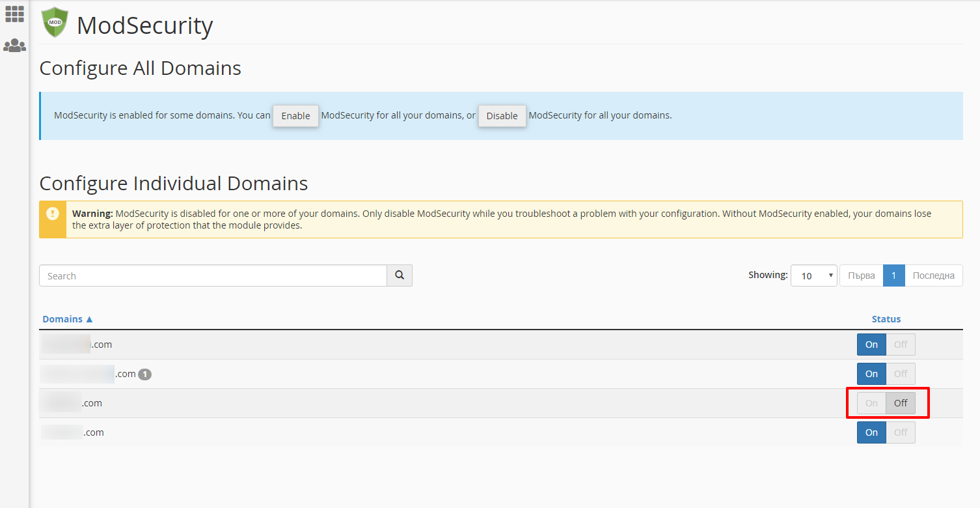Screen dimensions: 980x508
Task: Switch Off ModSecurity for the last listed domain
Action: [901, 432]
